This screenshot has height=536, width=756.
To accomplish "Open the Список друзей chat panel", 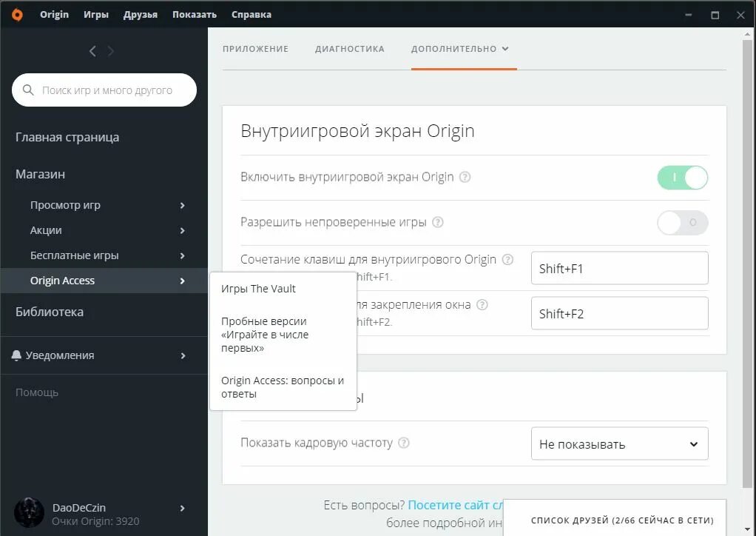I will 615,518.
